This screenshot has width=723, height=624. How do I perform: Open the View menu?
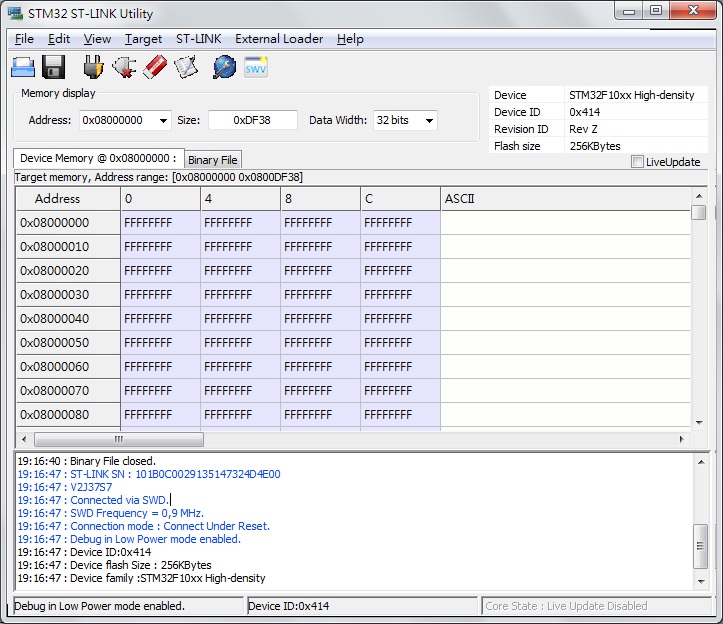(97, 39)
